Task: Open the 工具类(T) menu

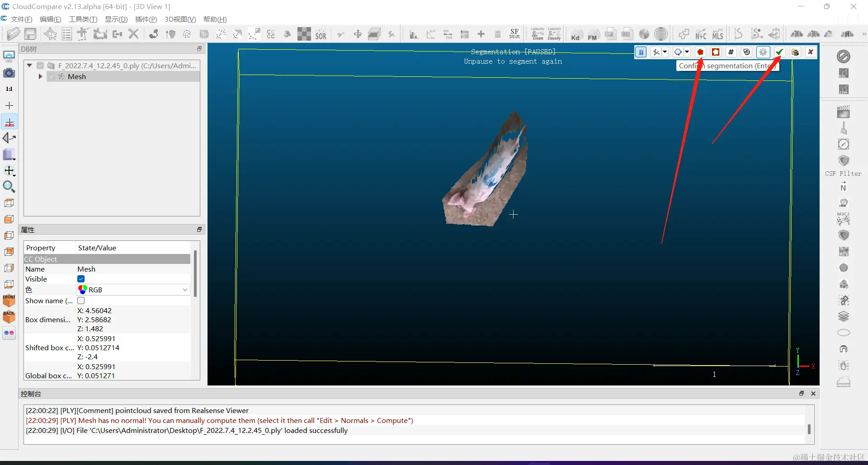Action: coord(83,19)
